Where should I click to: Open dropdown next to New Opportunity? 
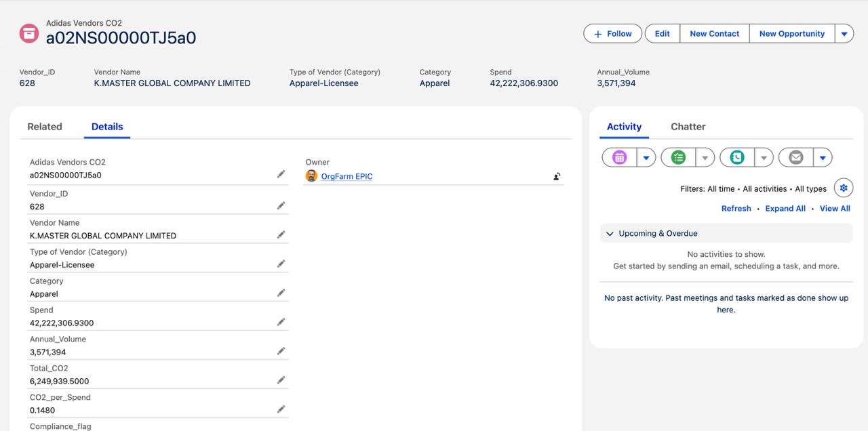click(x=844, y=34)
